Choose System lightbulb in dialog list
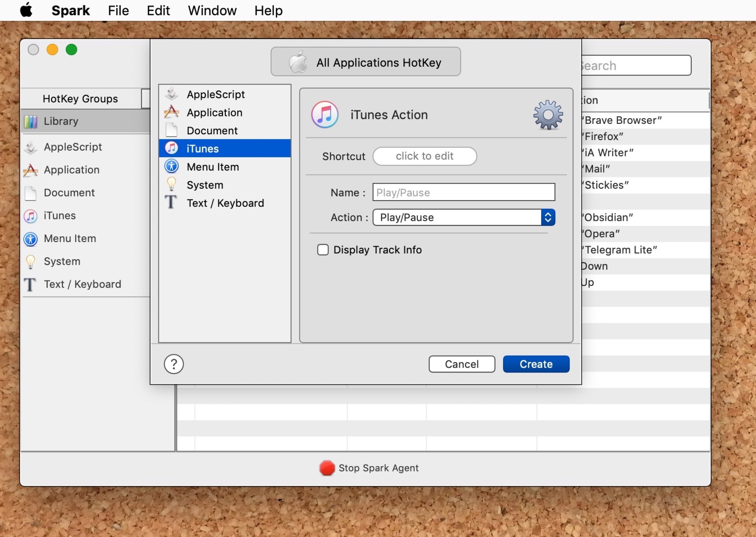 (x=171, y=184)
